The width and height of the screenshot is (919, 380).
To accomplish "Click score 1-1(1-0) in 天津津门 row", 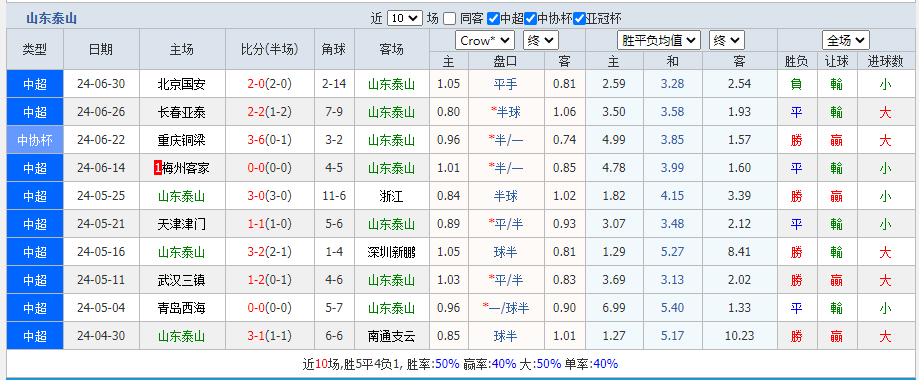I will tap(270, 224).
